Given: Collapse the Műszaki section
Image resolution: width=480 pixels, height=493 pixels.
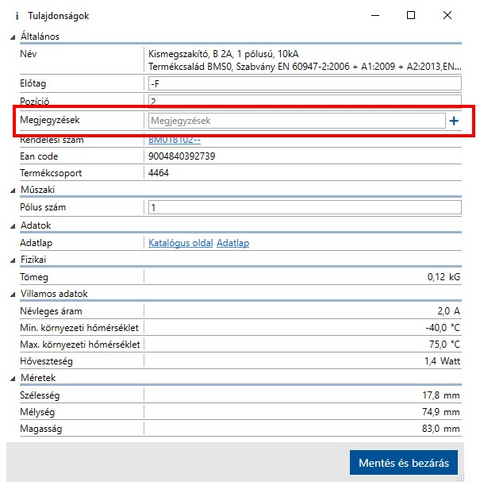Looking at the screenshot, I should point(13,191).
